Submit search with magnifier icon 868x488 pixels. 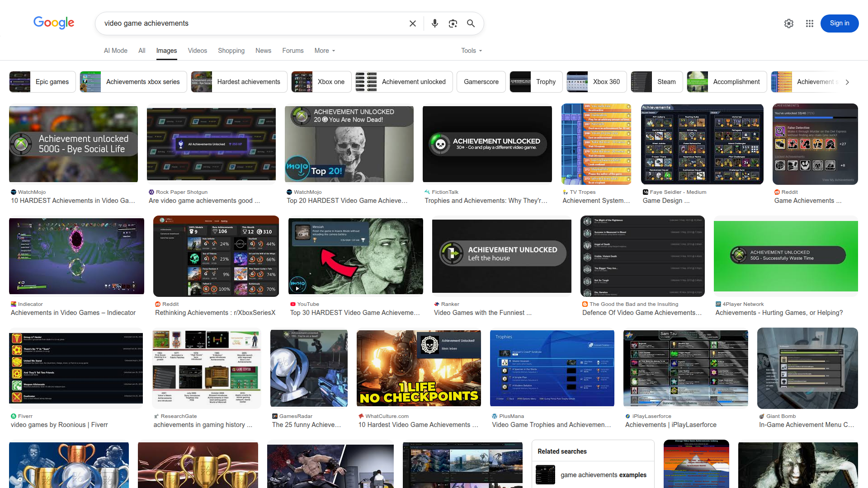click(471, 23)
